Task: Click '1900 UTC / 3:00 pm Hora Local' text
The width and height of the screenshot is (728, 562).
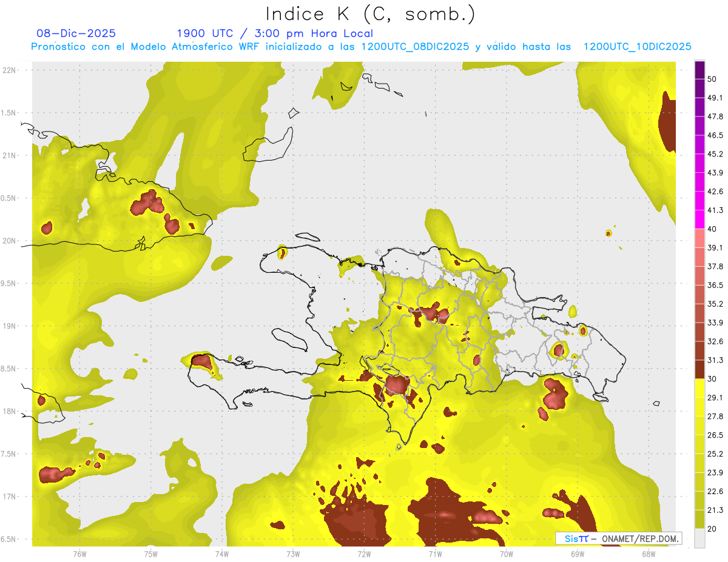Action: pos(275,33)
